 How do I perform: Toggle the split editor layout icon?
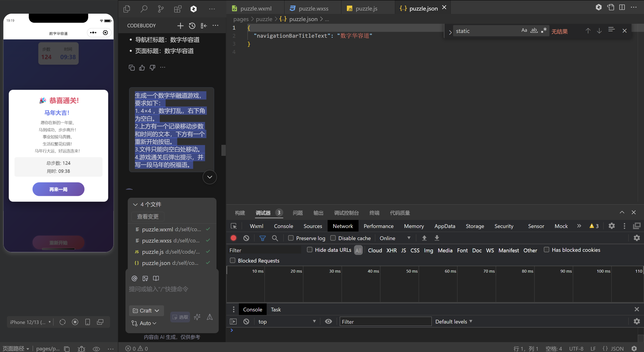[622, 7]
